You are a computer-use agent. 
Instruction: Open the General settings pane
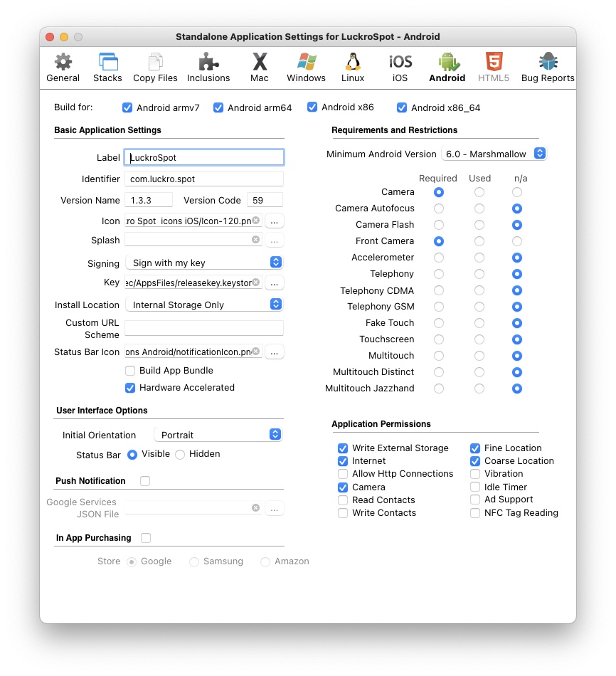tap(63, 68)
